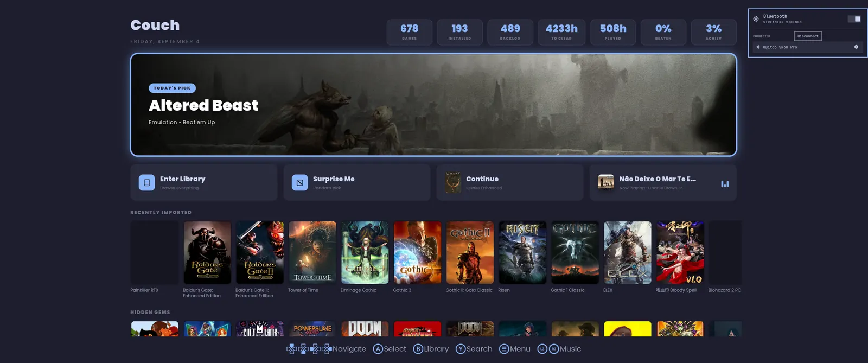
Task: Click the 678 Games stat tile
Action: (410, 32)
